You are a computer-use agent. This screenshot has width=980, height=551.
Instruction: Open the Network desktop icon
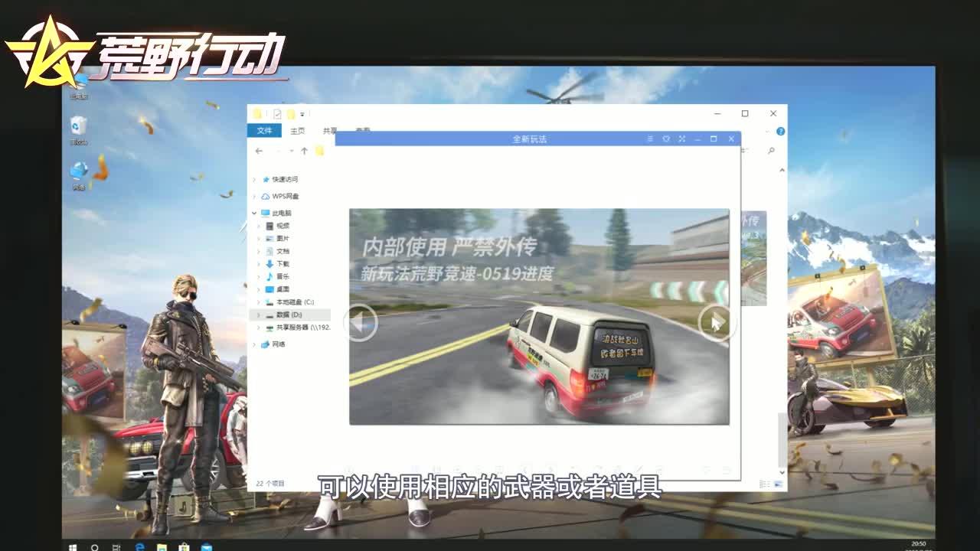pyautogui.click(x=78, y=175)
